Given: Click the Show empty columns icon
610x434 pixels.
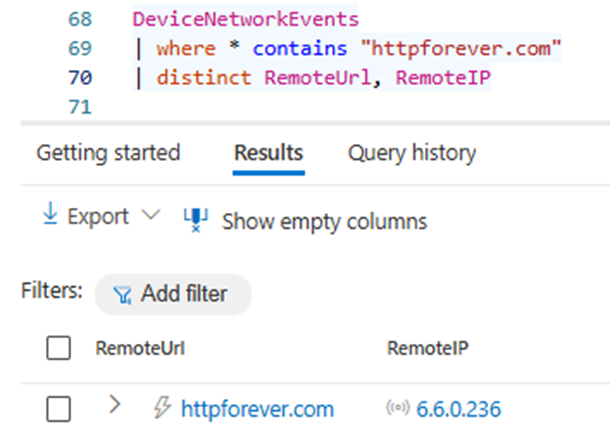Looking at the screenshot, I should pyautogui.click(x=195, y=220).
